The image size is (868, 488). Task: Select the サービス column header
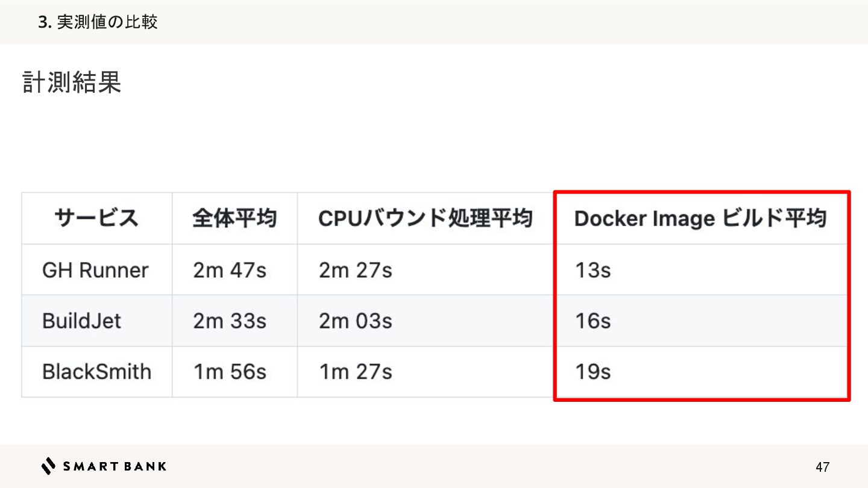[x=96, y=218]
